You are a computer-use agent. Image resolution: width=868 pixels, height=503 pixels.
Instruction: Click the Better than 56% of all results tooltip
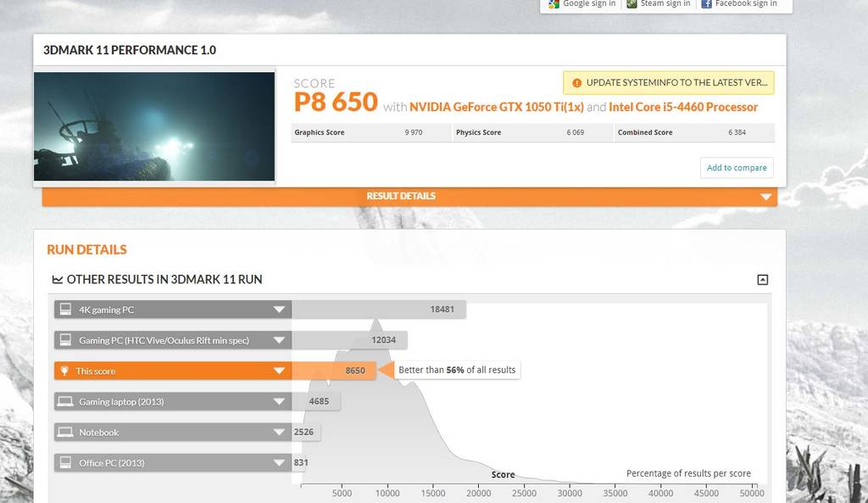457,370
